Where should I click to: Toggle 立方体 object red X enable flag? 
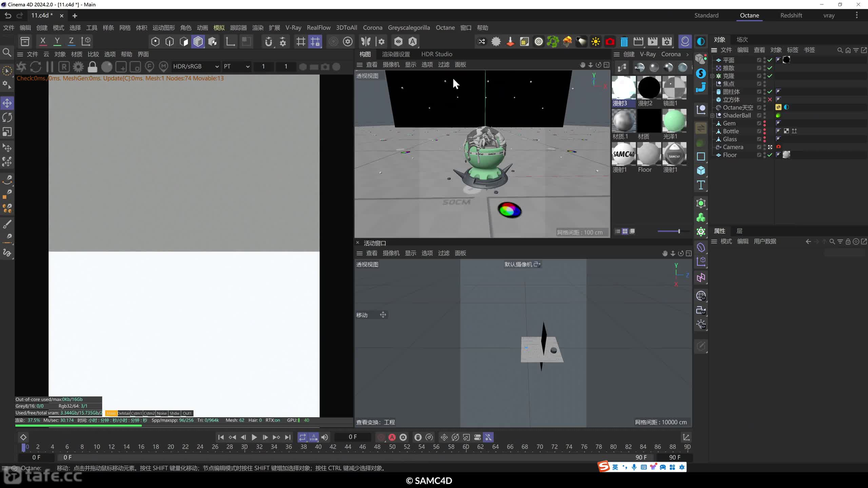click(770, 100)
